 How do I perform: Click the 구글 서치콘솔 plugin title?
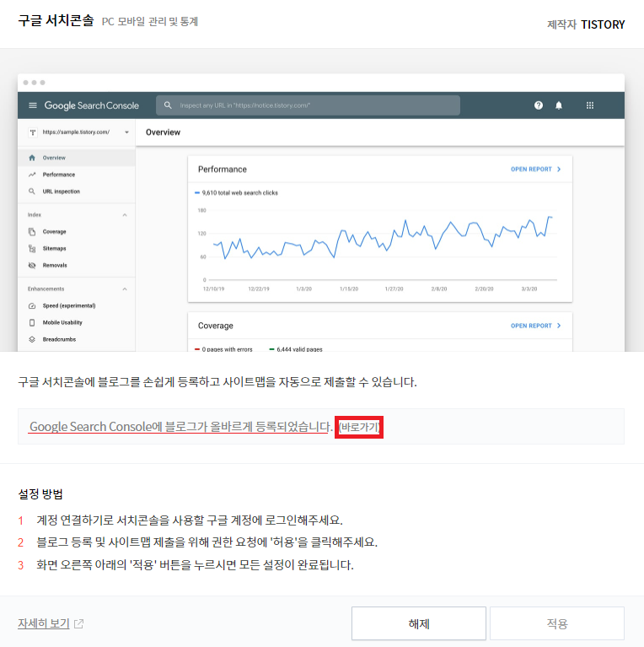click(56, 20)
